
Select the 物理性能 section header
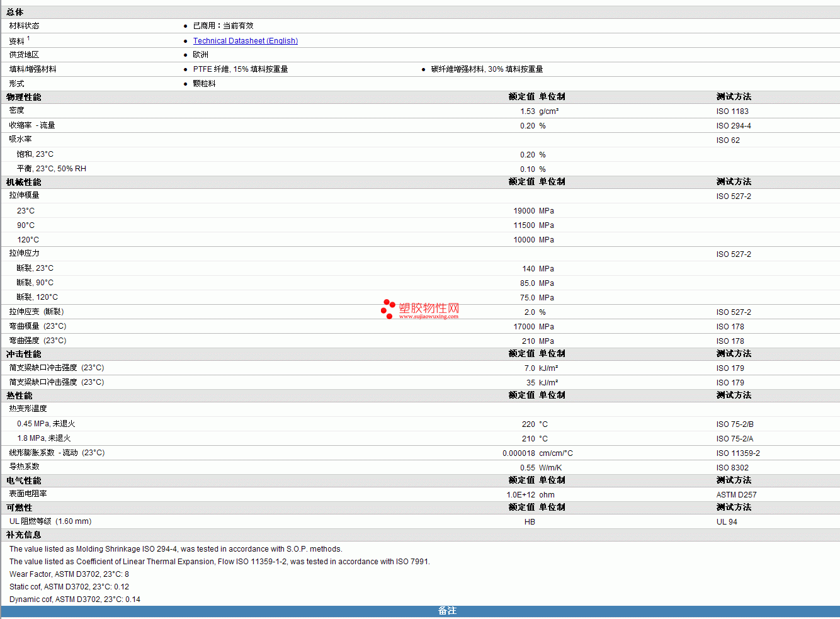pyautogui.click(x=24, y=97)
